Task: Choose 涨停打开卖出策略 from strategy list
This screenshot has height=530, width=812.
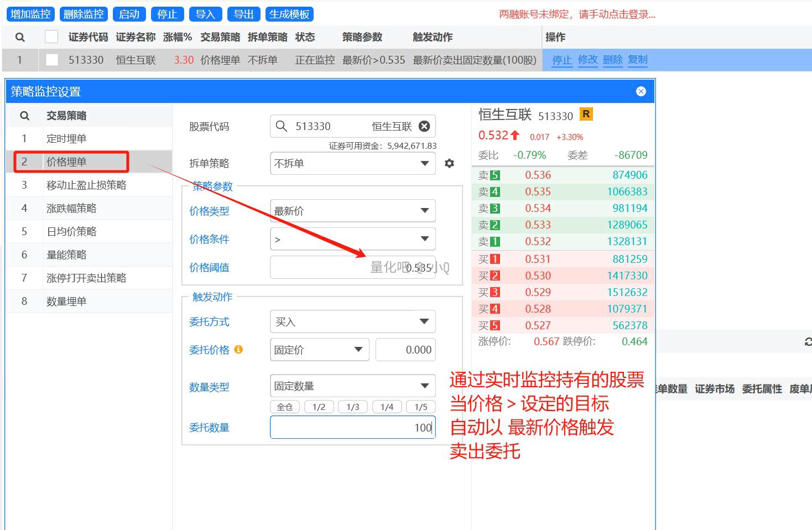Action: (x=86, y=278)
